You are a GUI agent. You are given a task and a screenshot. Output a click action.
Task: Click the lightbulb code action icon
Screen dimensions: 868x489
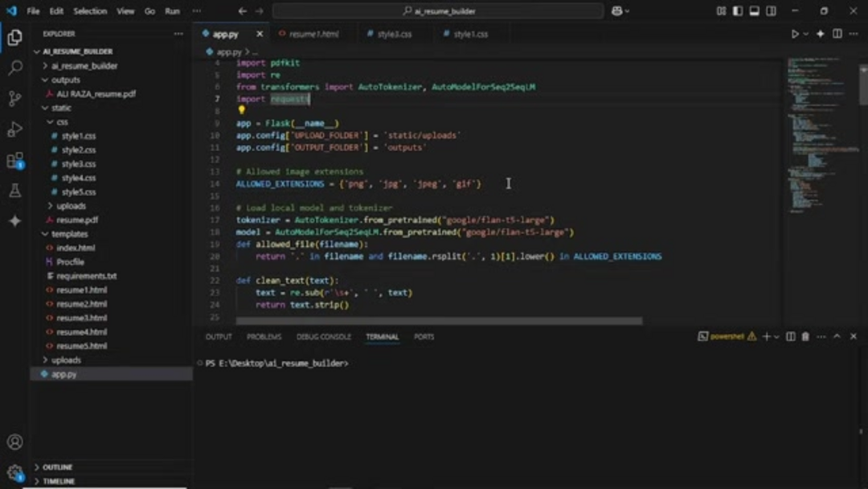pos(241,111)
